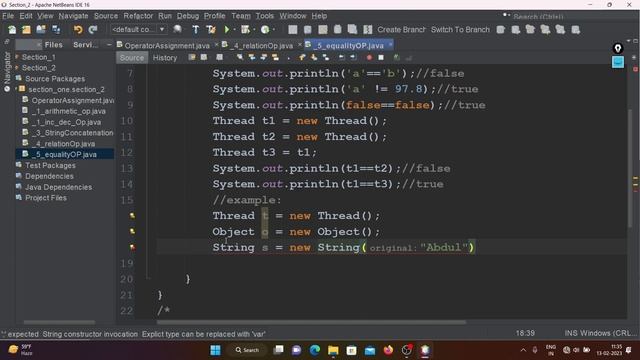Open the File menu
This screenshot has height=360, width=640.
[x=8, y=16]
